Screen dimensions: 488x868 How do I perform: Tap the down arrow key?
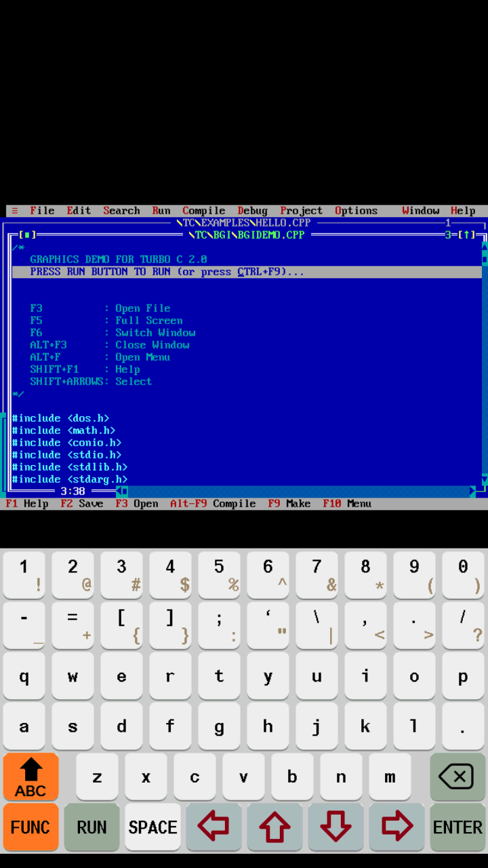click(x=335, y=827)
